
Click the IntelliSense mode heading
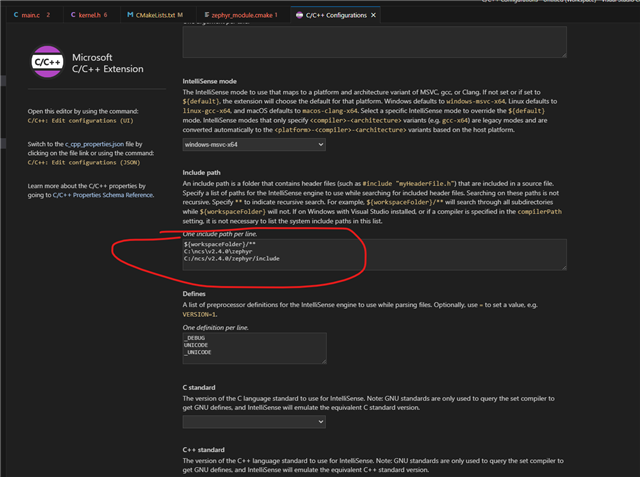coord(209,81)
